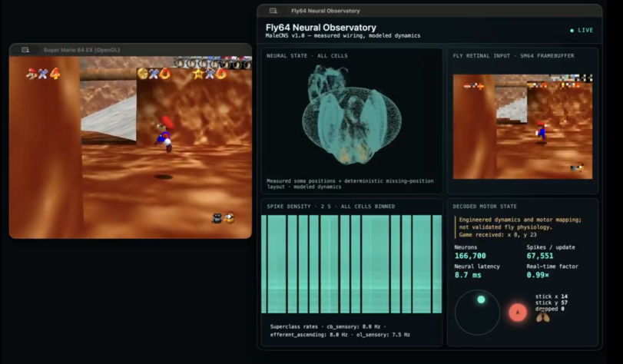The width and height of the screenshot is (623, 364).
Task: Click the red A button indicator
Action: [518, 313]
